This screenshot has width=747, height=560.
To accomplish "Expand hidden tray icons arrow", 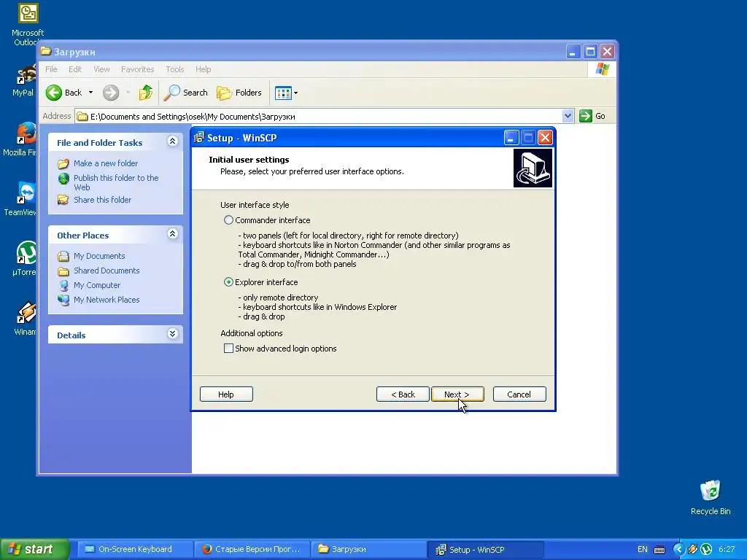I will click(x=679, y=549).
